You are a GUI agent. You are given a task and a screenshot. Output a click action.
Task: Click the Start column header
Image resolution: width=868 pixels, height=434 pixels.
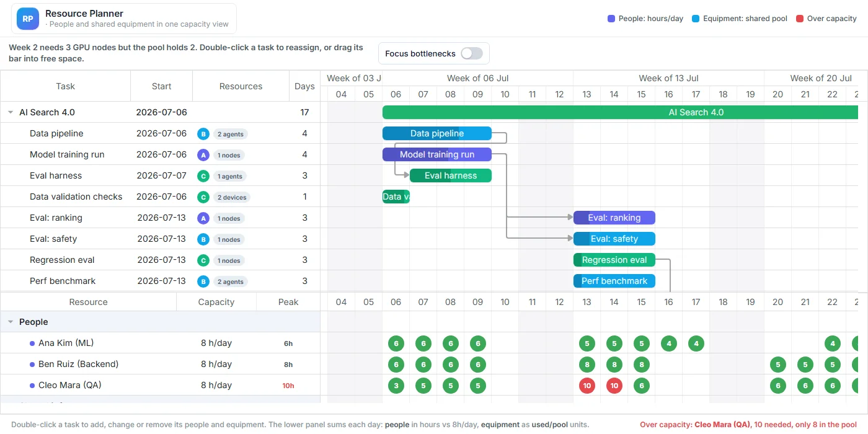pyautogui.click(x=161, y=86)
